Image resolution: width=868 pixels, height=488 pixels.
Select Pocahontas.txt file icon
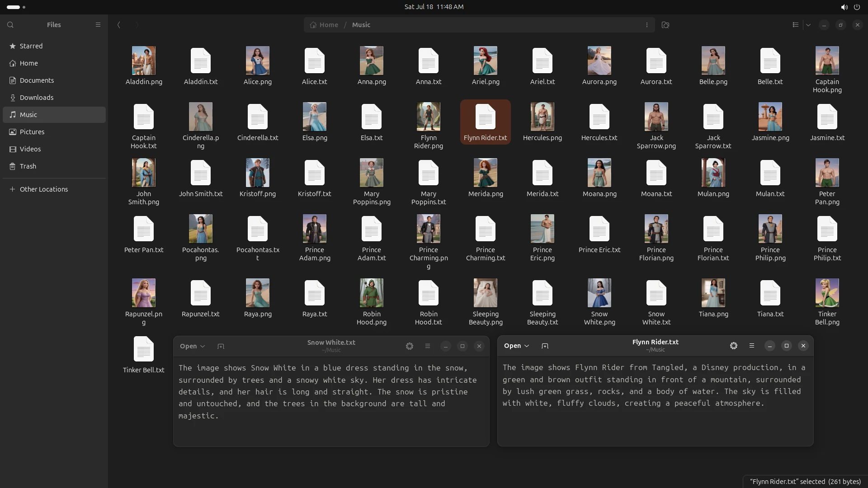click(258, 229)
